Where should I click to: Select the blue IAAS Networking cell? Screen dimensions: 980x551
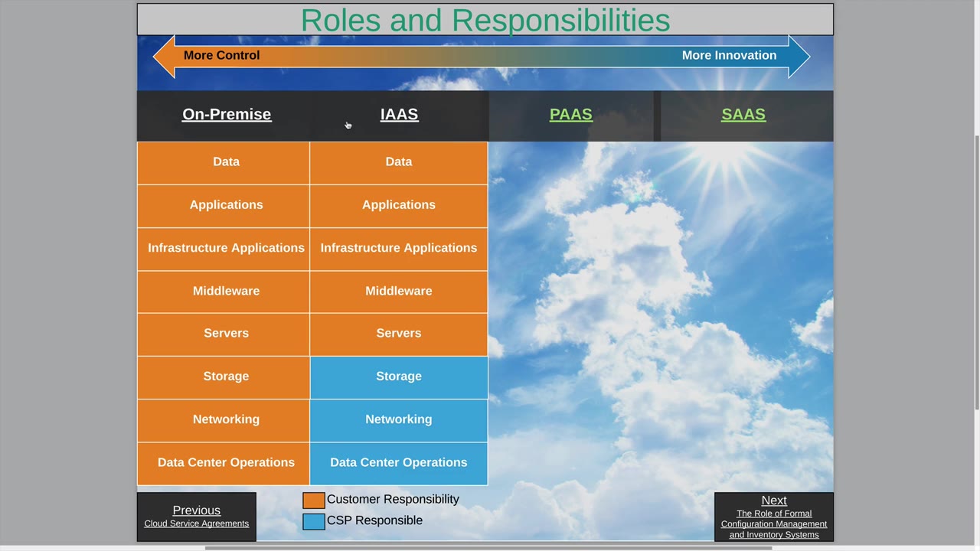pos(399,420)
